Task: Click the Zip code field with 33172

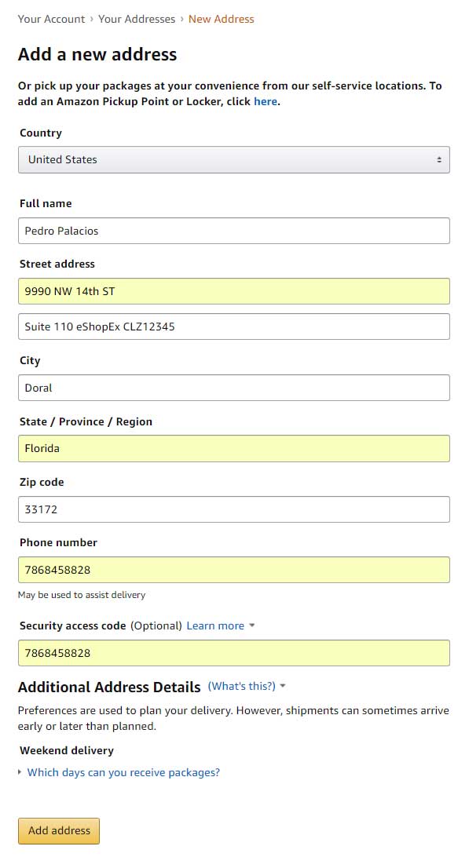Action: (x=233, y=509)
